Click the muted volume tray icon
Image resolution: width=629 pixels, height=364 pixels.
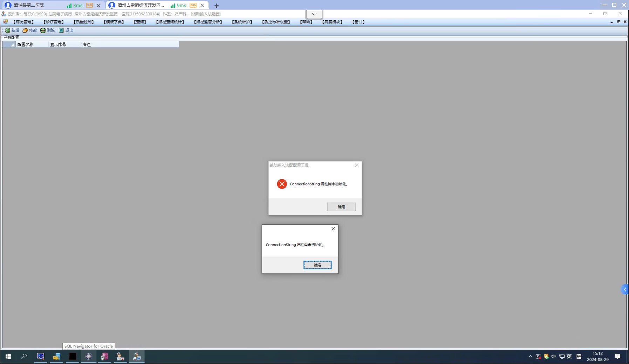point(554,356)
